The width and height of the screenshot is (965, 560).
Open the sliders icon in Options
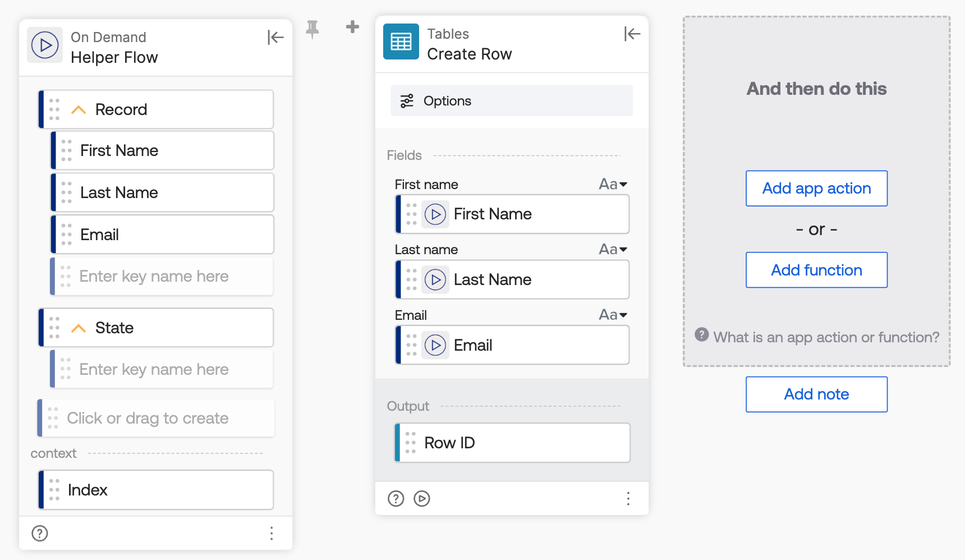(407, 101)
